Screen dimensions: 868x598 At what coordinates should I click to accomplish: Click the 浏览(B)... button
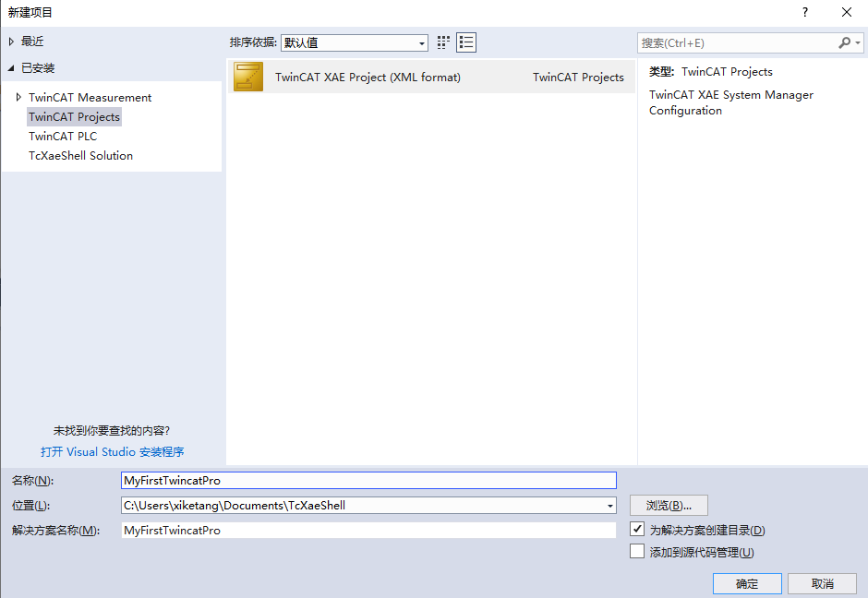669,505
